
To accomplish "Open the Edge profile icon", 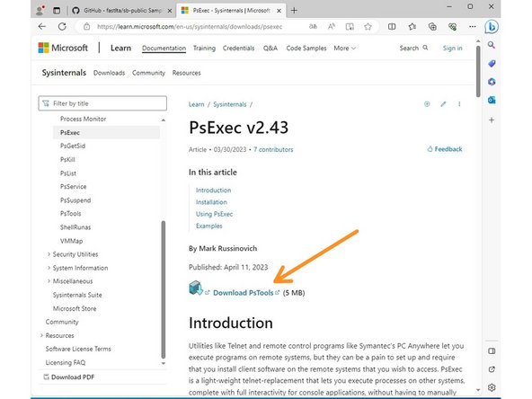I will click(40, 10).
